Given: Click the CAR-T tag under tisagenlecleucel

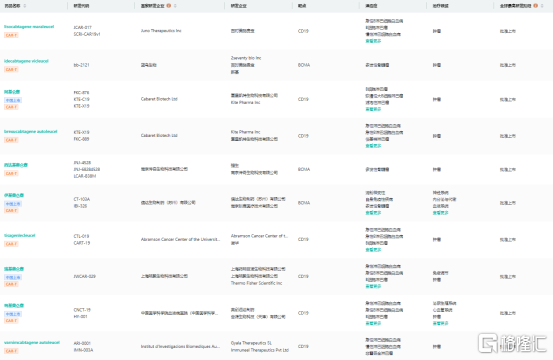Looking at the screenshot, I should point(11,244).
